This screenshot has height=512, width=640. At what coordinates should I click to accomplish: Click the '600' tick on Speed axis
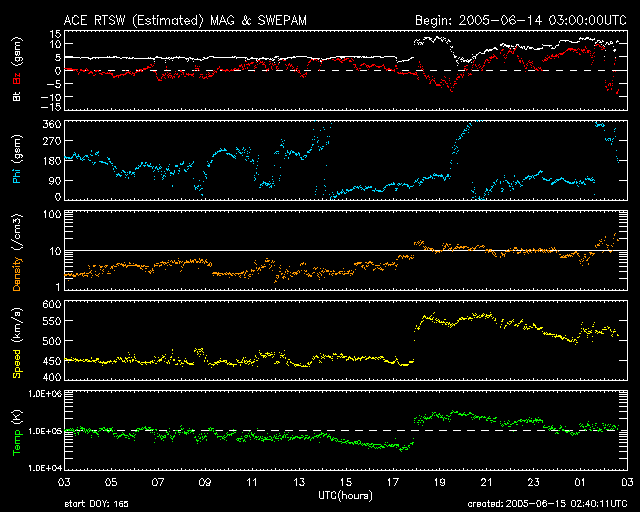pyautogui.click(x=52, y=304)
